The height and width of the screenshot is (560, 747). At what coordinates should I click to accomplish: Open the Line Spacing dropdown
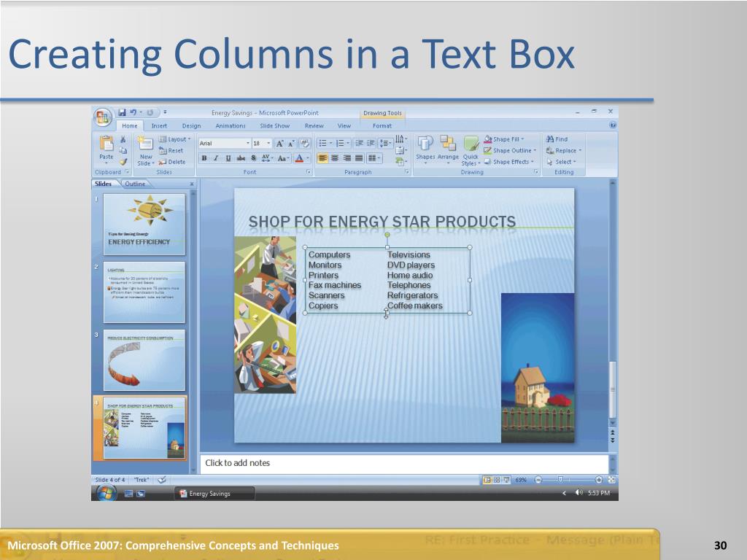pos(385,144)
